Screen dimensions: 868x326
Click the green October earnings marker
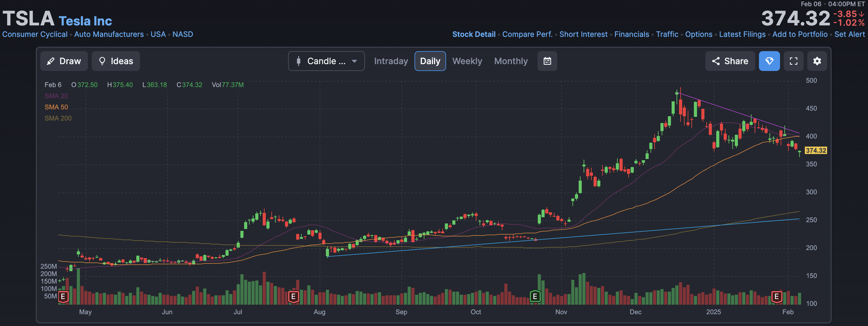[535, 297]
